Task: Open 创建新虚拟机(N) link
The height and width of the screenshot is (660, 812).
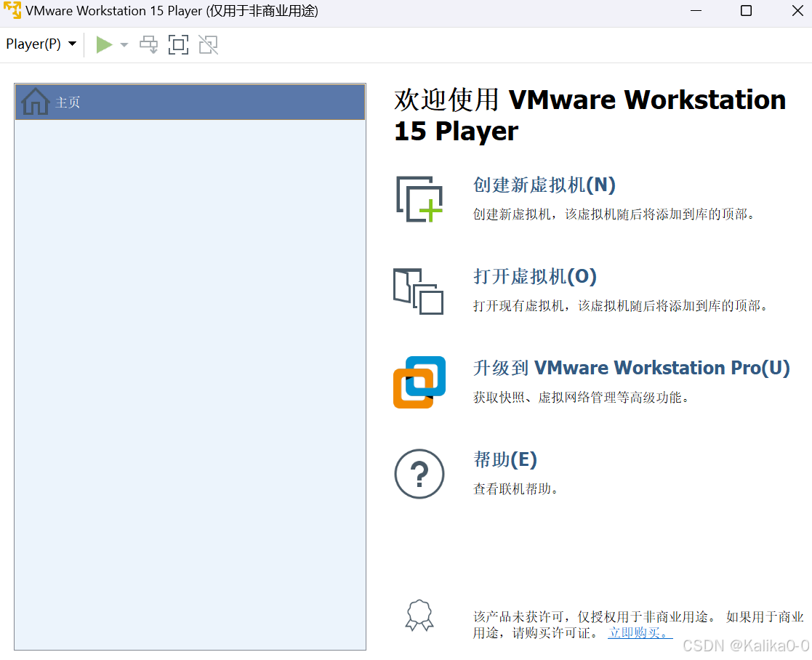Action: click(x=544, y=185)
